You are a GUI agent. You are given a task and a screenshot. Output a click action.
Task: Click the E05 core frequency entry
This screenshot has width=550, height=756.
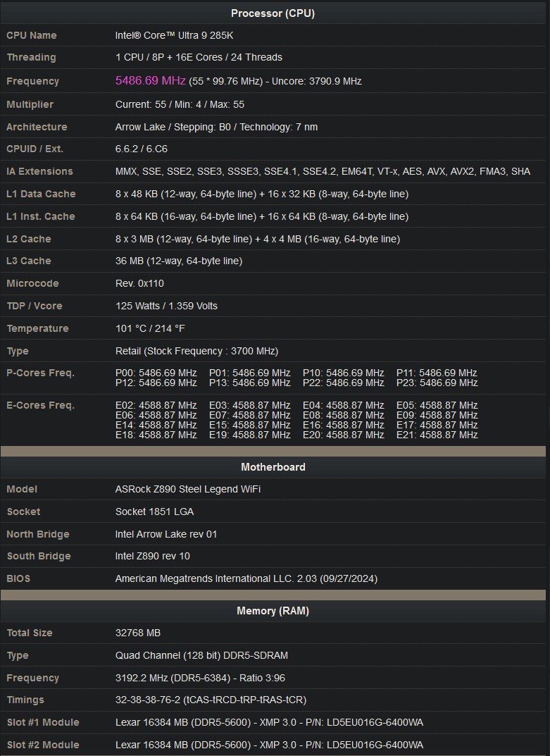pyautogui.click(x=437, y=406)
